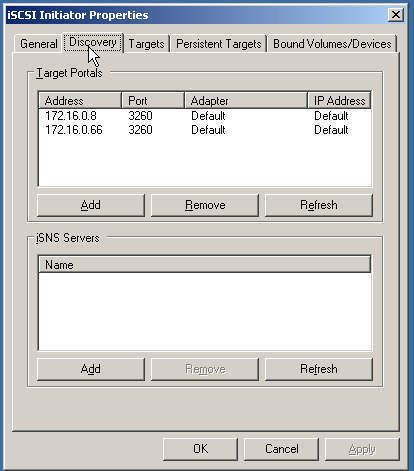Select the Discovery tab
This screenshot has width=414, height=471.
(93, 42)
